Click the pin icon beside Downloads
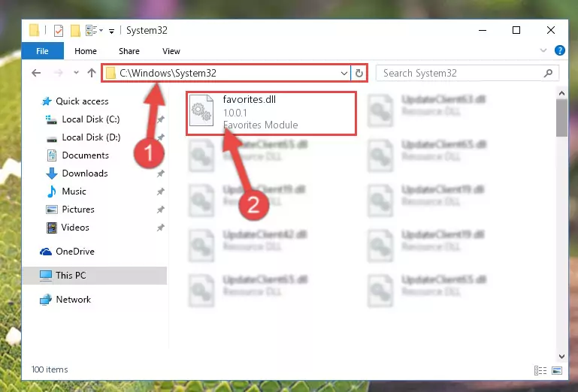 pyautogui.click(x=160, y=173)
